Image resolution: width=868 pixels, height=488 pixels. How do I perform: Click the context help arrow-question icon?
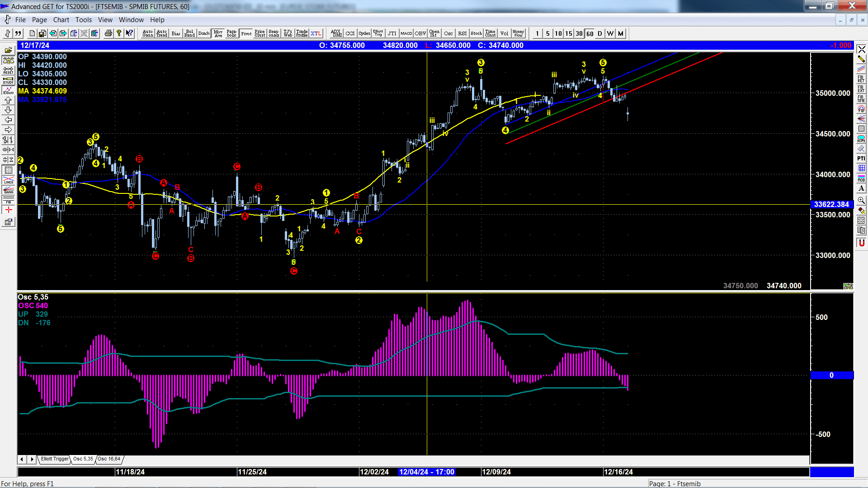(129, 33)
